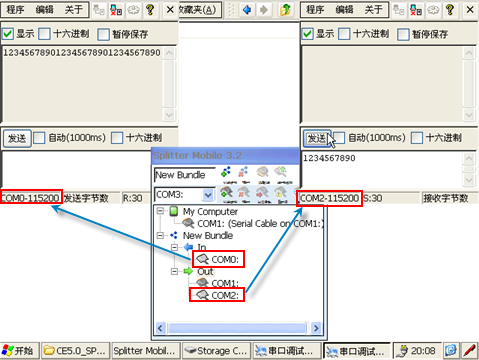Uncheck 显示 checkbox in the COM2 window

pyautogui.click(x=307, y=34)
